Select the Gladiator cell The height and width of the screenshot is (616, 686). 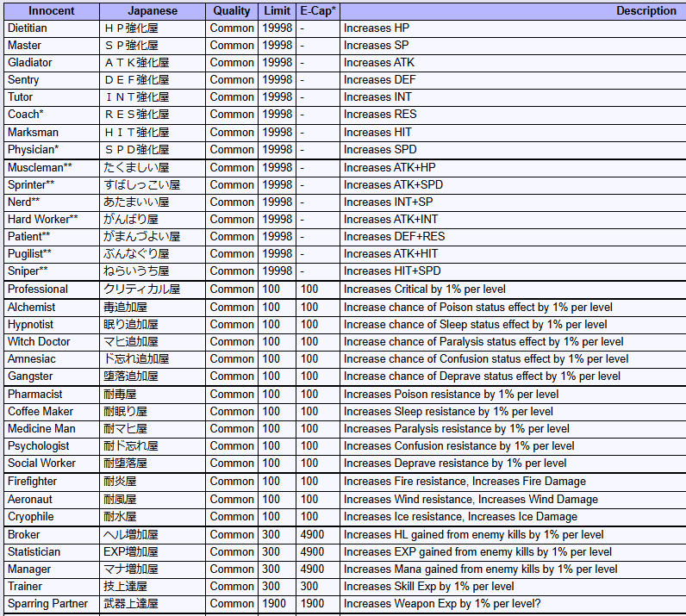[52, 63]
